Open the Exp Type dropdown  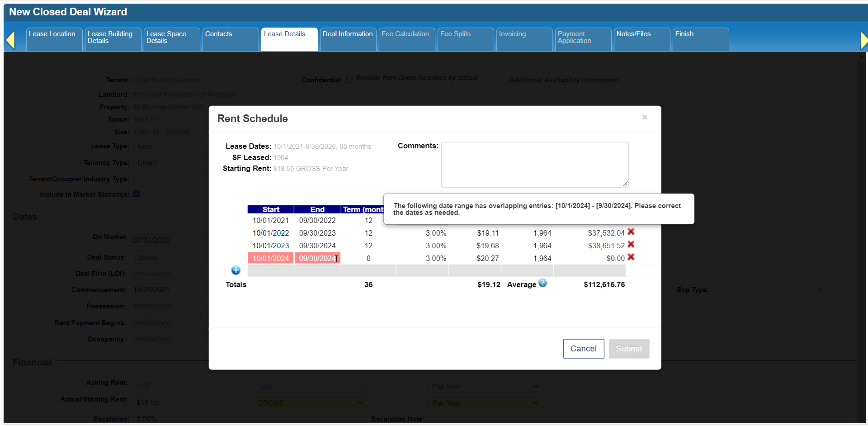pyautogui.click(x=769, y=290)
